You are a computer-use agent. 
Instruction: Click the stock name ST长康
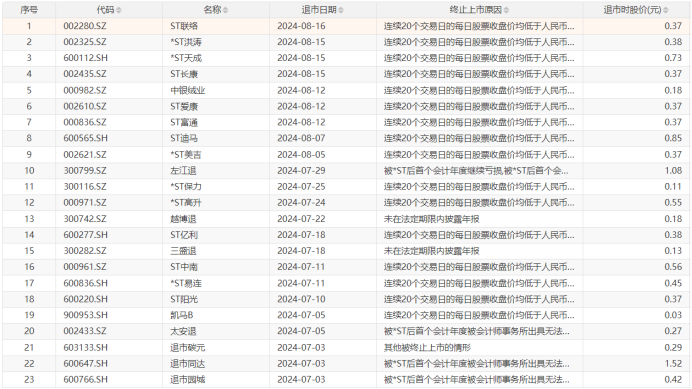(x=184, y=74)
